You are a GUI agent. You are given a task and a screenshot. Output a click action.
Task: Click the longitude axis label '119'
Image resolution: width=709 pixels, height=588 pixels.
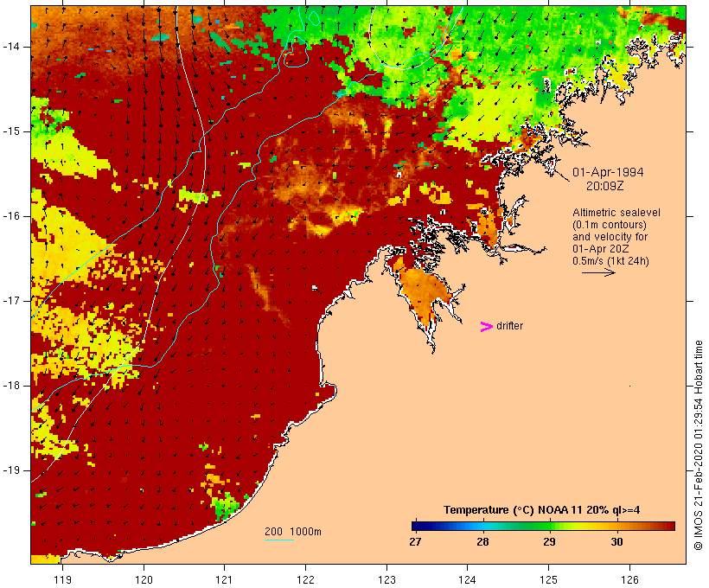[62, 579]
